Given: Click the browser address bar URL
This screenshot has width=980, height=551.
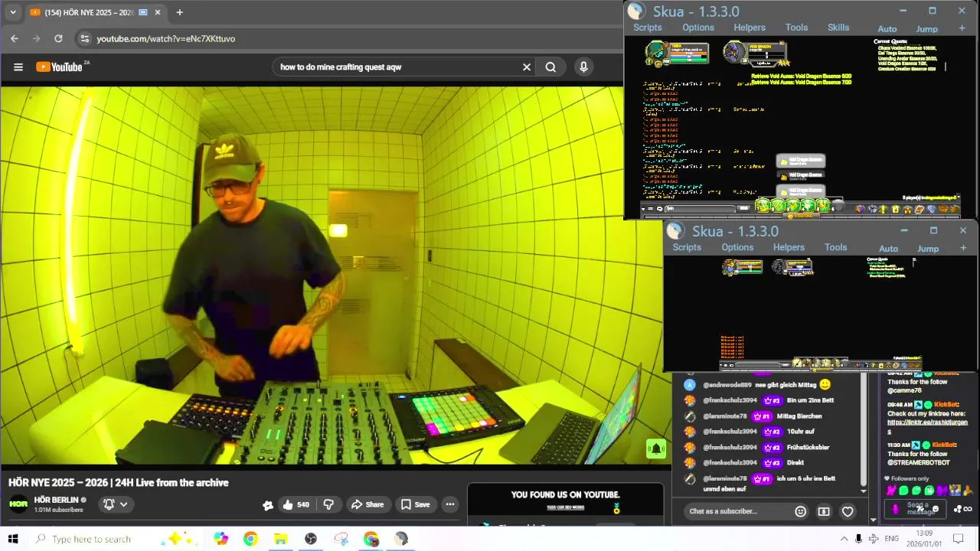Looking at the screenshot, I should click(166, 38).
